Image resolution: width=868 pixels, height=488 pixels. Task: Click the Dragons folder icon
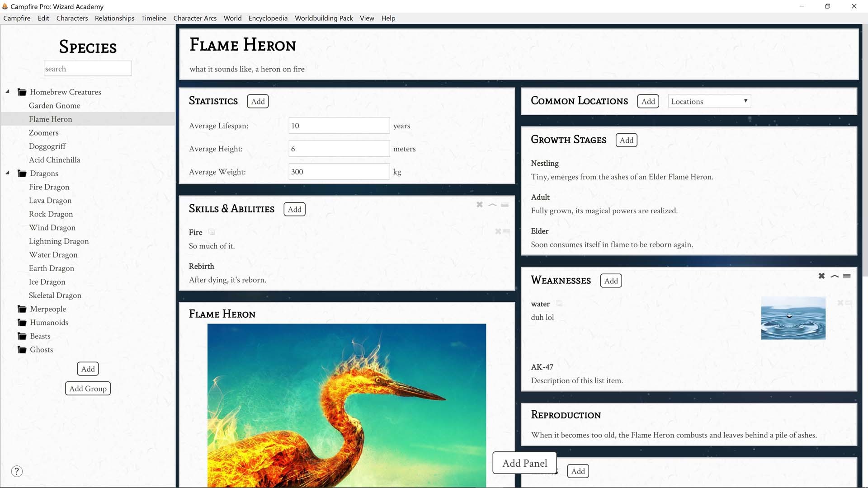(22, 173)
